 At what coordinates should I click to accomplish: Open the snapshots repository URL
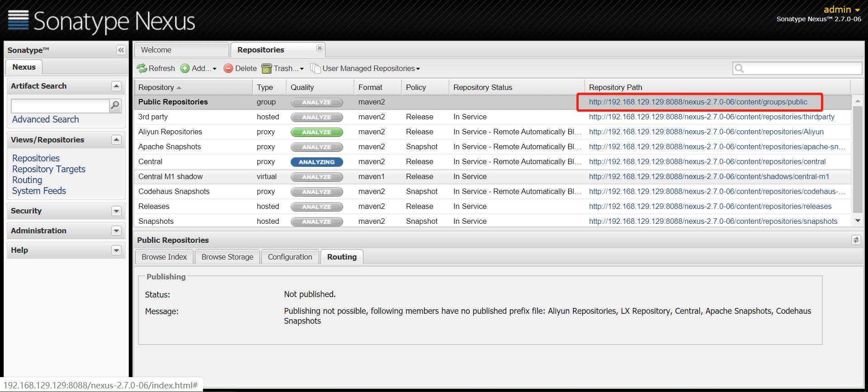(713, 221)
